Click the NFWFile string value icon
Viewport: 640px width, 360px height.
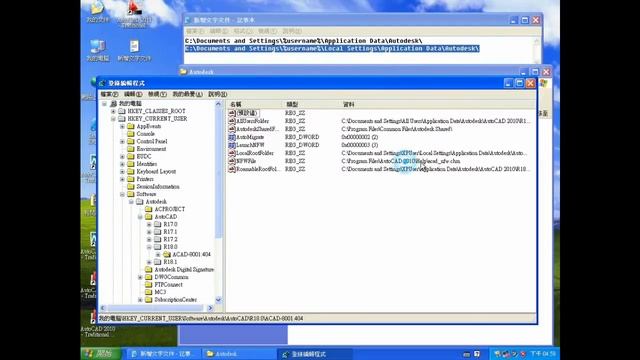pyautogui.click(x=232, y=161)
